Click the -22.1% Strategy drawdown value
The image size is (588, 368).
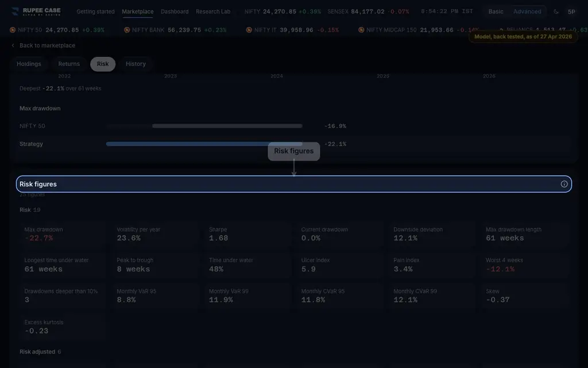coord(335,144)
